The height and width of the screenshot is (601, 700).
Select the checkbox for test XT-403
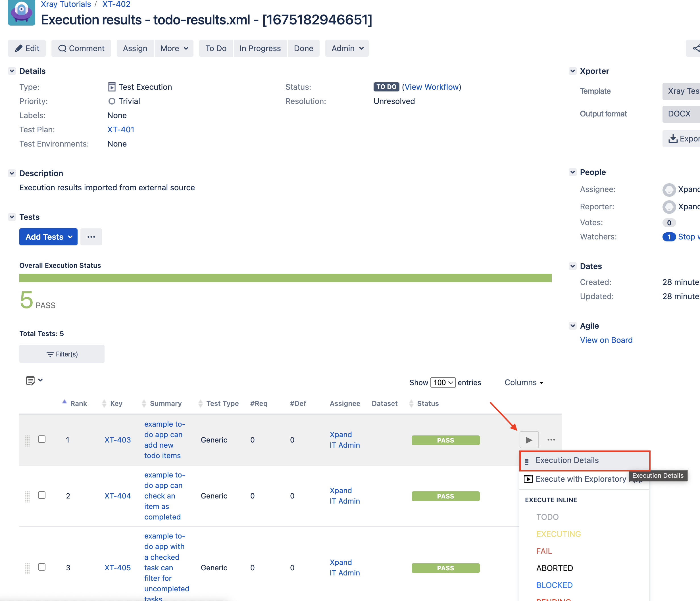(42, 439)
